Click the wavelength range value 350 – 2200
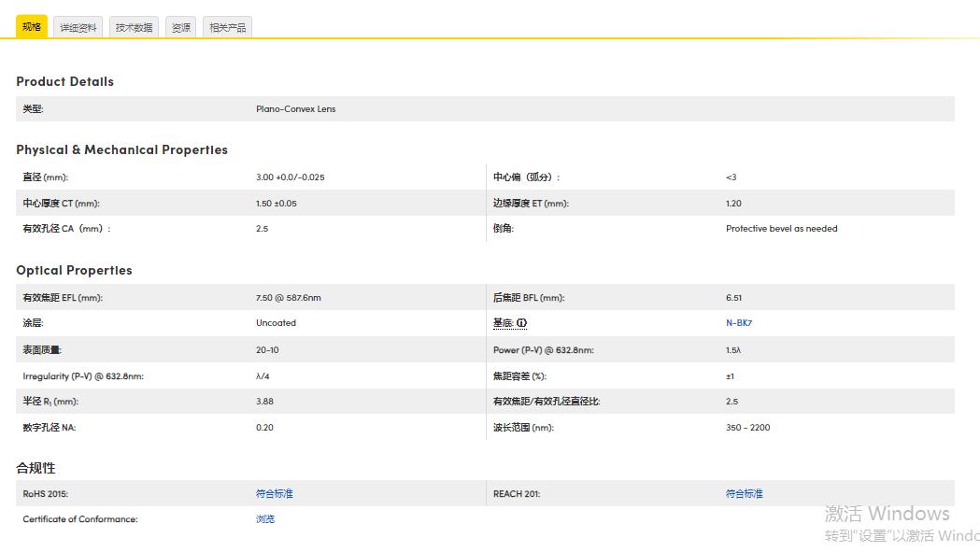The width and height of the screenshot is (980, 552). 748,428
